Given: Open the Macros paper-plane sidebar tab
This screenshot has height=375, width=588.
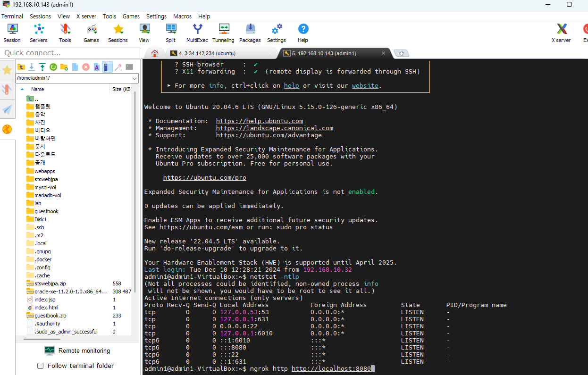Looking at the screenshot, I should pyautogui.click(x=7, y=109).
